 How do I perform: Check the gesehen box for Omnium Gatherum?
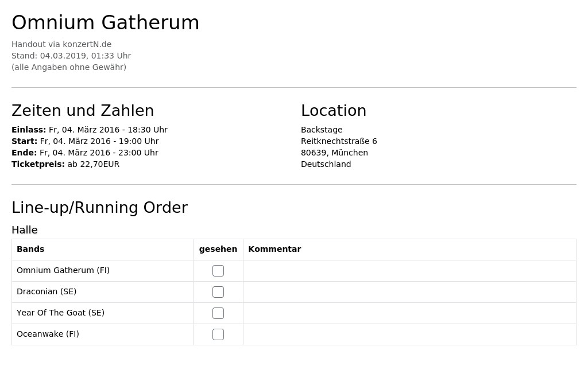pyautogui.click(x=218, y=270)
